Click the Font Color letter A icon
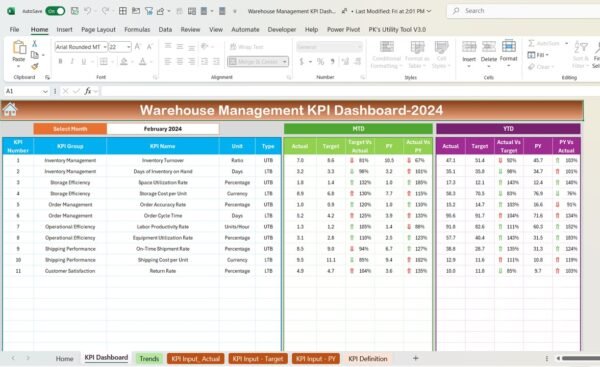This screenshot has width=600, height=367. (142, 61)
